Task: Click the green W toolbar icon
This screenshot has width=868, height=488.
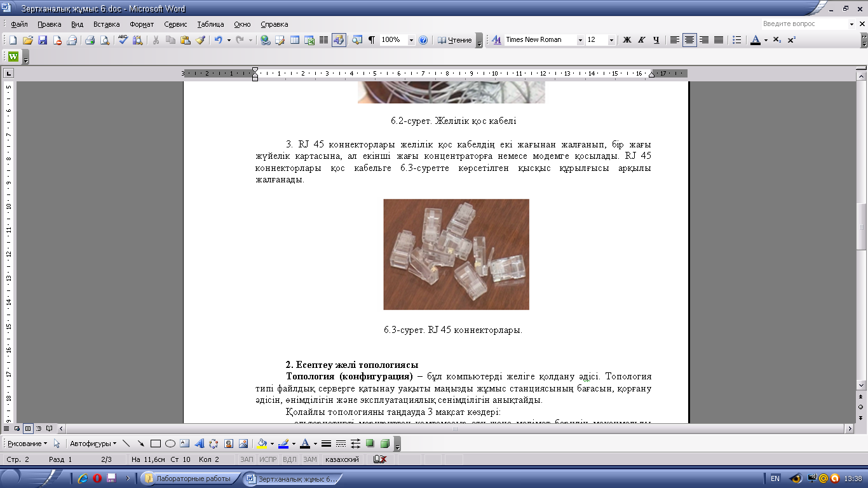Action: point(13,57)
